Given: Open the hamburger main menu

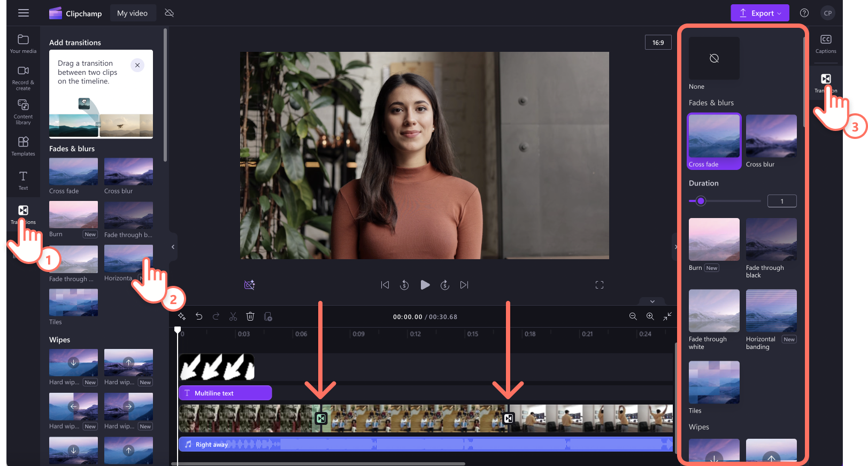Looking at the screenshot, I should point(24,13).
